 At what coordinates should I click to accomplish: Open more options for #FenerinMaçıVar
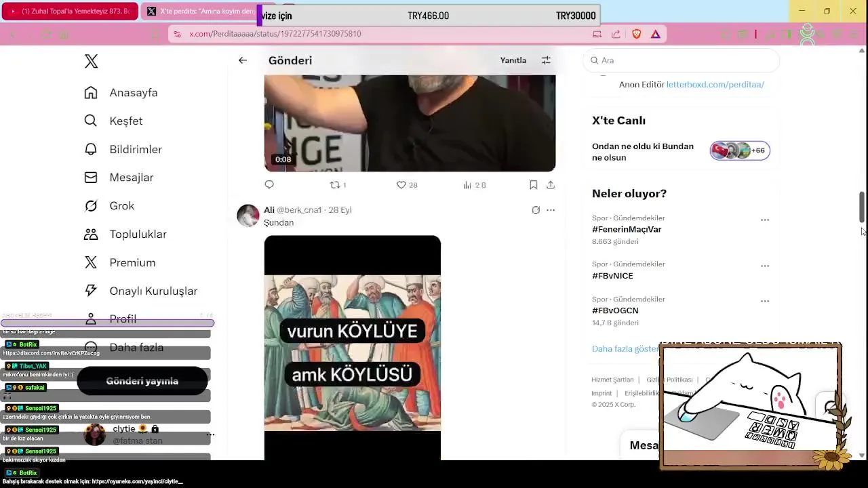765,220
